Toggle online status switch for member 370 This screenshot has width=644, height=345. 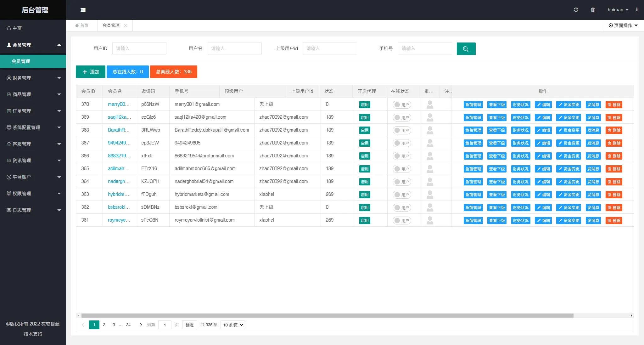pos(401,105)
